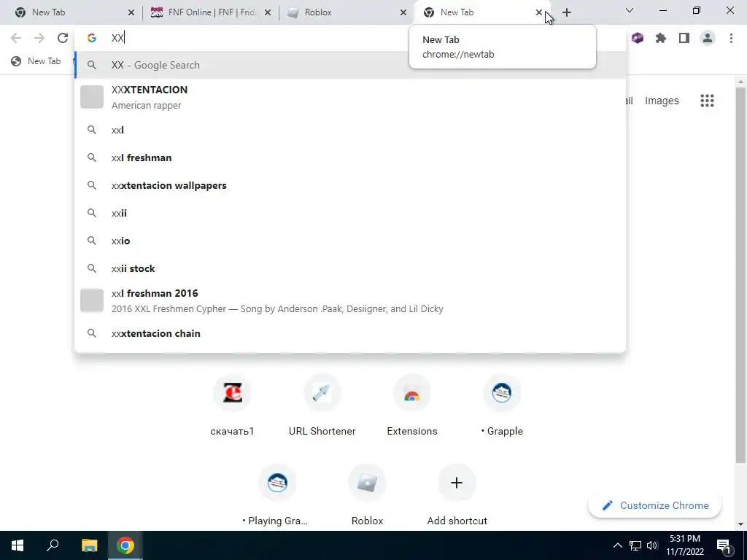Open File Explorer from taskbar
The width and height of the screenshot is (747, 560).
tap(89, 545)
